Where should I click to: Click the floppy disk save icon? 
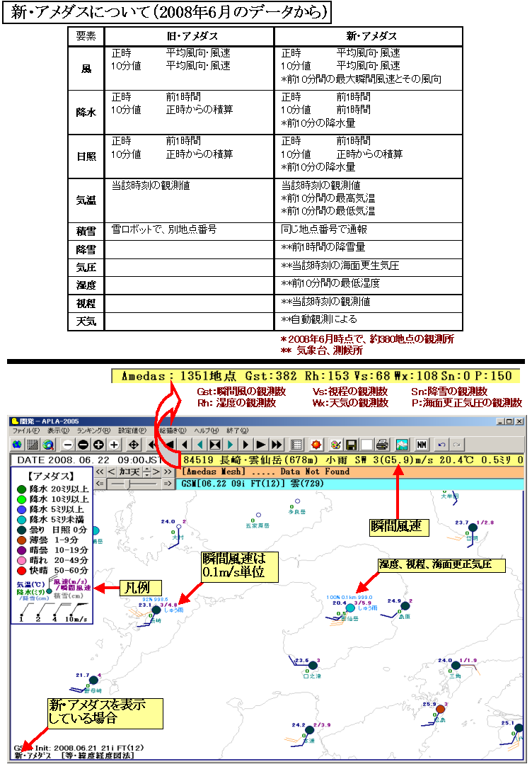pyautogui.click(x=351, y=444)
